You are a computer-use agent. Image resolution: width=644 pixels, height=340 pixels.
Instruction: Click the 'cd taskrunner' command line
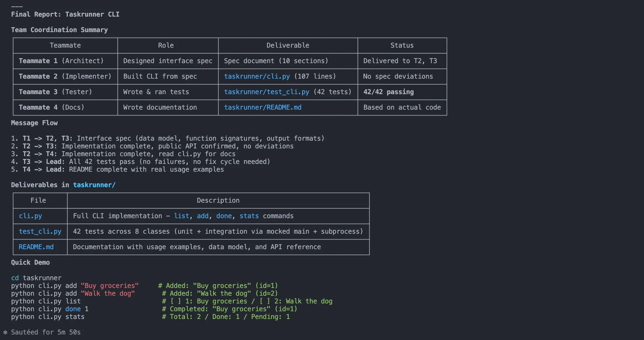36,278
